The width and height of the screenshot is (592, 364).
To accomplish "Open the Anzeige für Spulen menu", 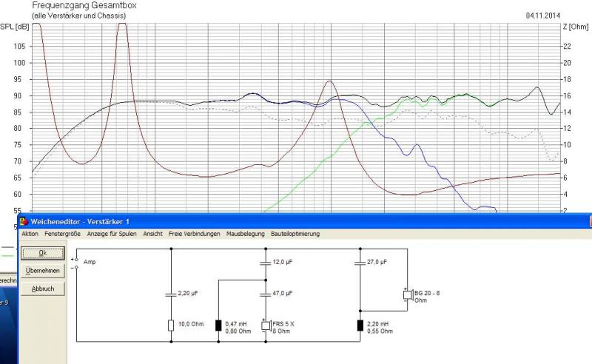I will pos(112,234).
